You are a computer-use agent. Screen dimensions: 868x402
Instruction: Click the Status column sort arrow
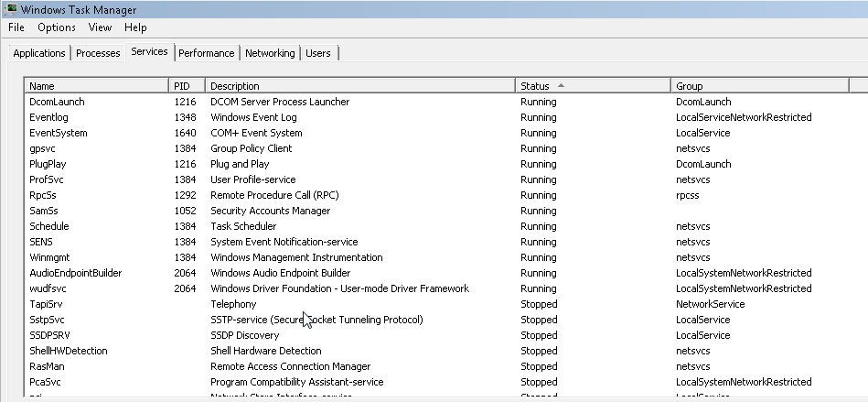(x=561, y=85)
